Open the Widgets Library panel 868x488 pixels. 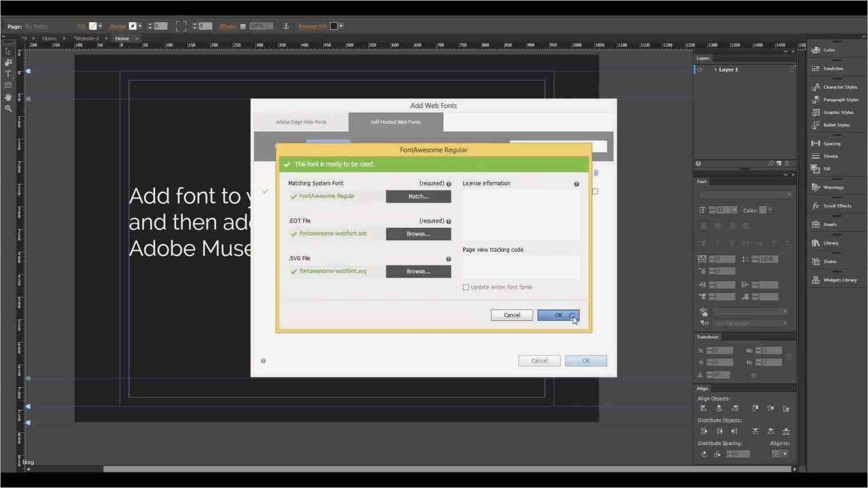tap(835, 280)
